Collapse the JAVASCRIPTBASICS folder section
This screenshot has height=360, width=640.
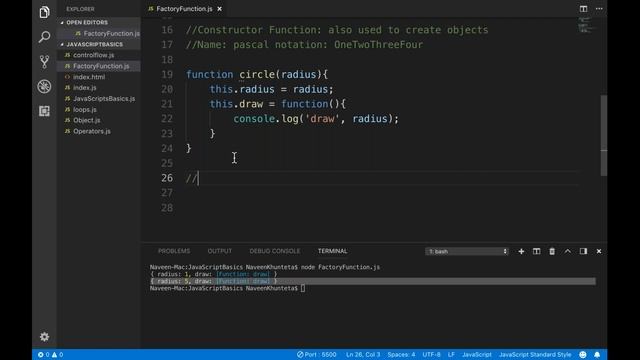tap(94, 44)
